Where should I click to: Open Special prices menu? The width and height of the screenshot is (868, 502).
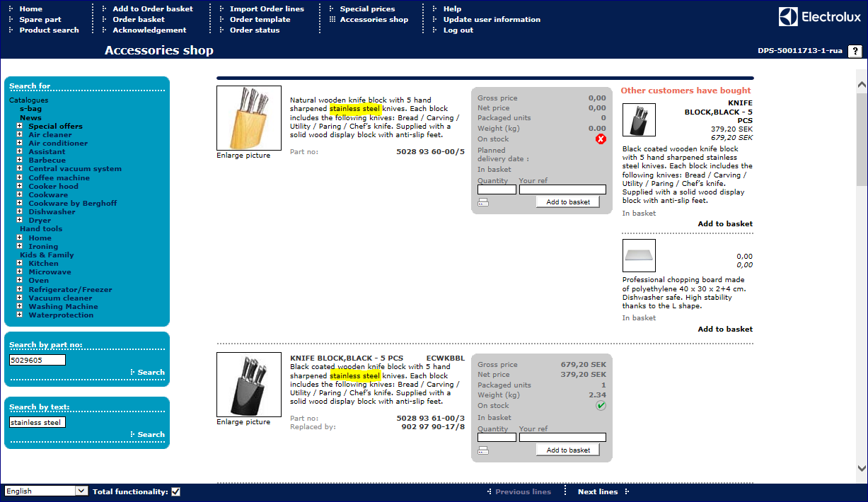(367, 8)
